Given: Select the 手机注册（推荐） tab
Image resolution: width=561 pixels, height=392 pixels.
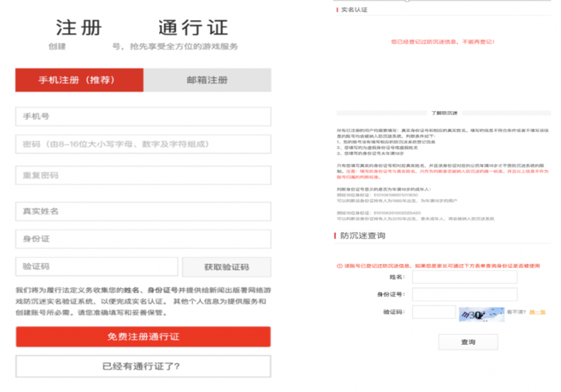Looking at the screenshot, I should point(79,80).
